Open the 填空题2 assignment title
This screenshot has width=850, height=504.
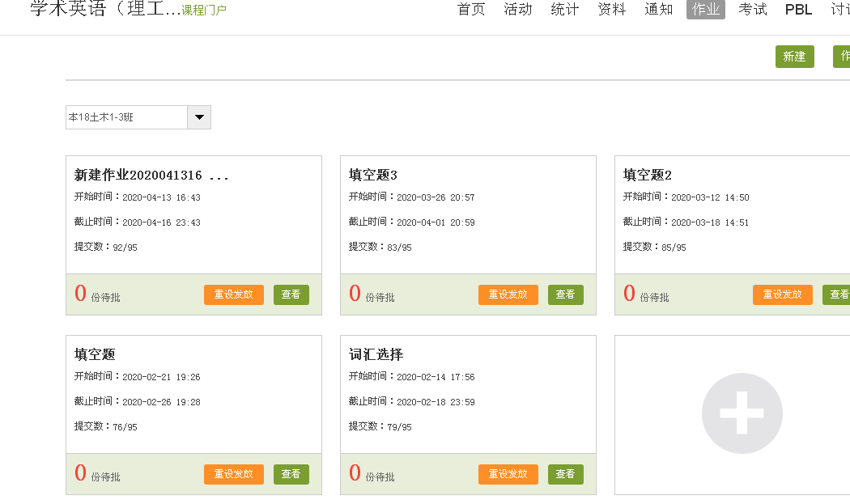coord(648,175)
